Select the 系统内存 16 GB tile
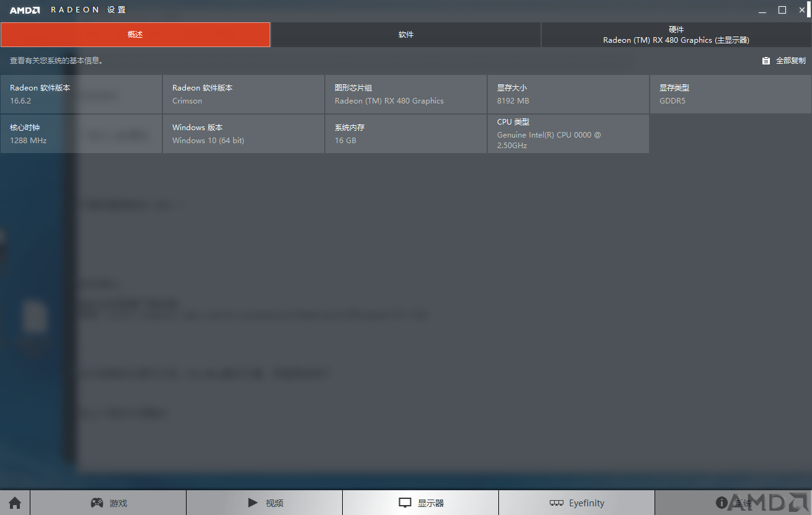Image resolution: width=812 pixels, height=515 pixels. coord(406,134)
